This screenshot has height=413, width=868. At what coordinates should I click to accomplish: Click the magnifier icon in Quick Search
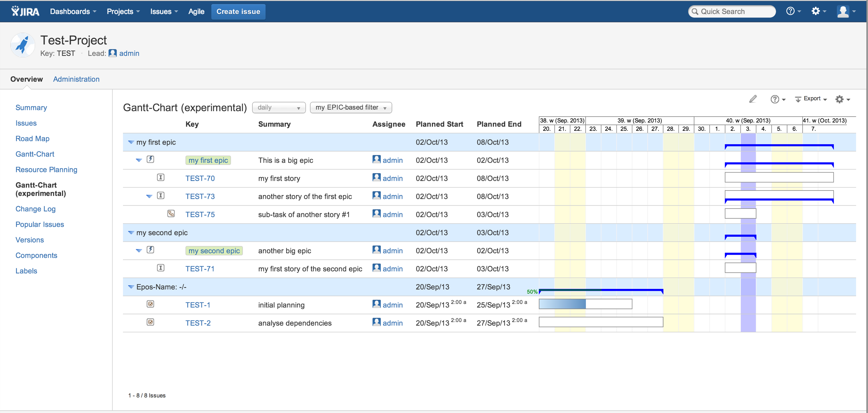[x=695, y=12]
